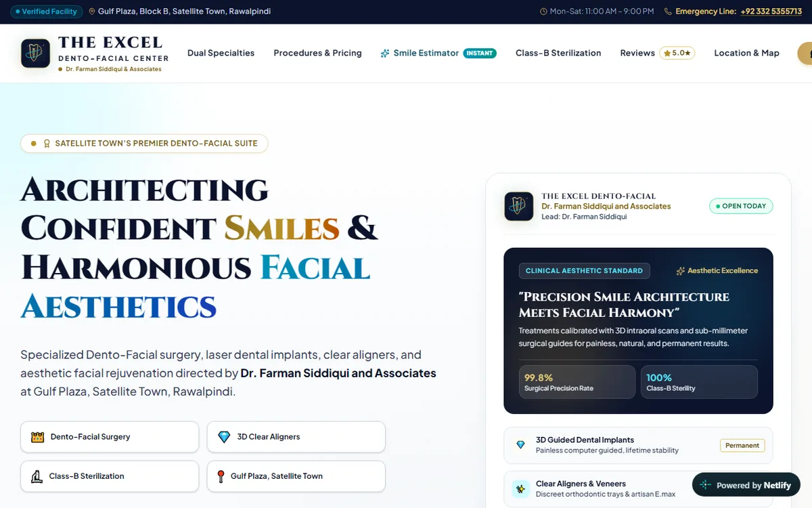Click the location pin icon in the top bar
Viewport: 812px width, 508px height.
[92, 12]
